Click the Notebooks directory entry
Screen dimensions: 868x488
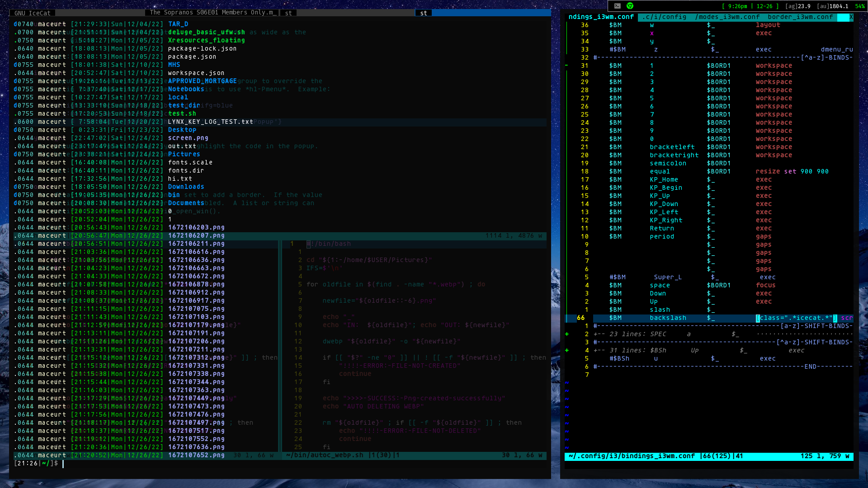click(x=186, y=89)
